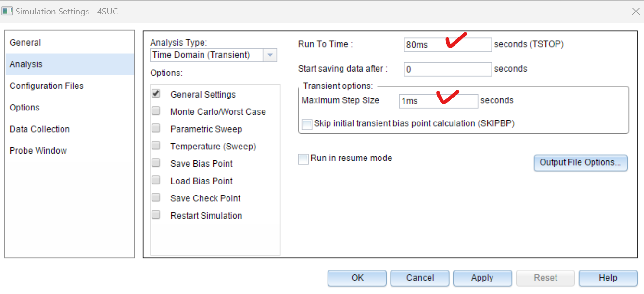Image resolution: width=644 pixels, height=294 pixels.
Task: Open the Analysis Type dropdown arrow
Action: 270,55
